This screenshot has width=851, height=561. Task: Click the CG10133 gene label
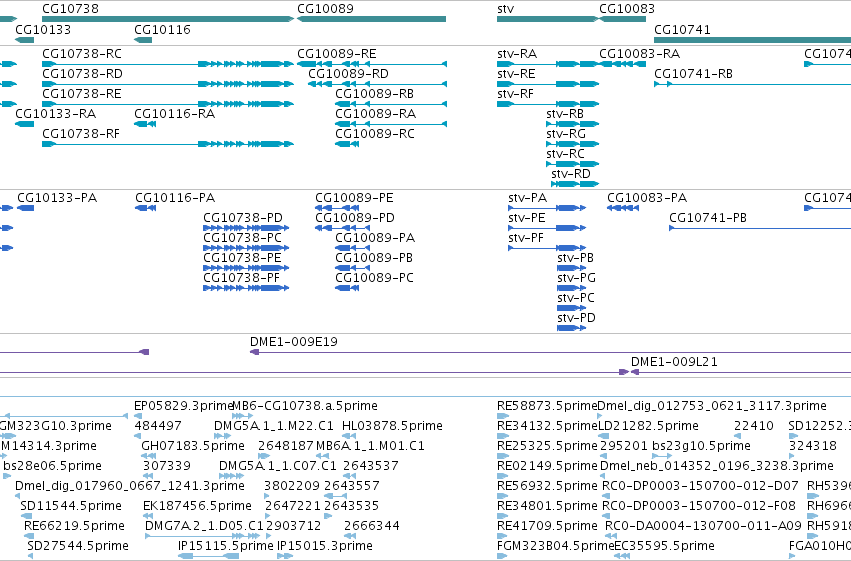(x=43, y=29)
